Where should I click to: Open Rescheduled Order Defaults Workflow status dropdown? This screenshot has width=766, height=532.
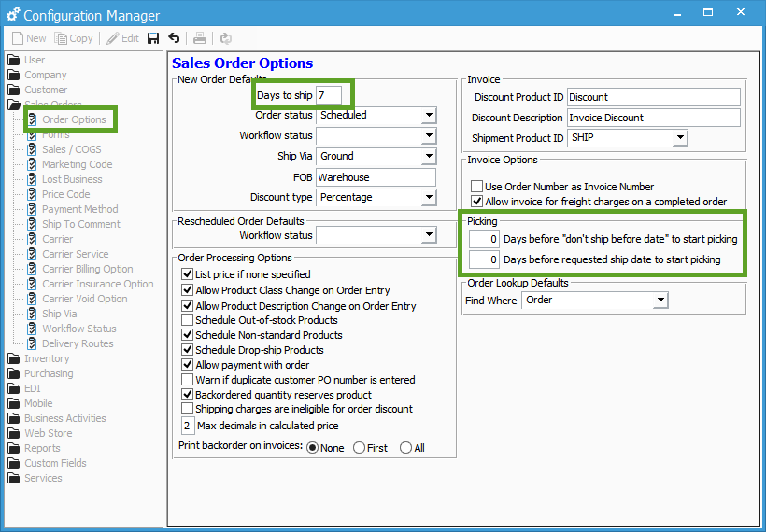pos(429,235)
